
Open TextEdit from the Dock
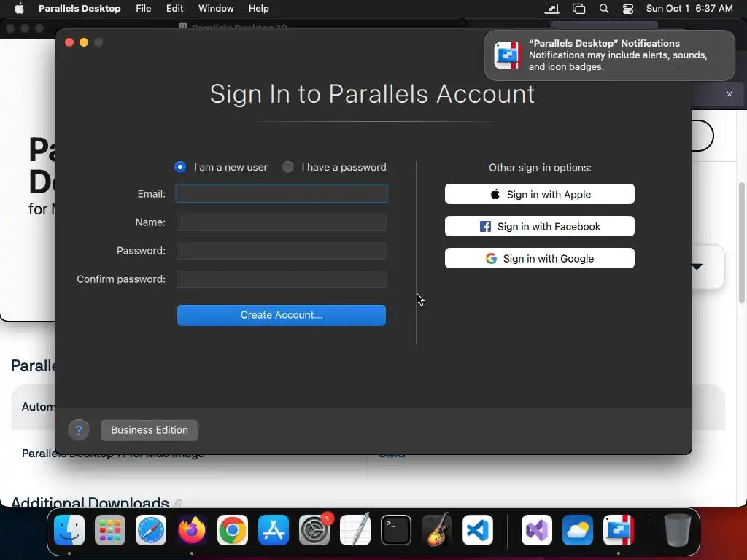tap(355, 530)
